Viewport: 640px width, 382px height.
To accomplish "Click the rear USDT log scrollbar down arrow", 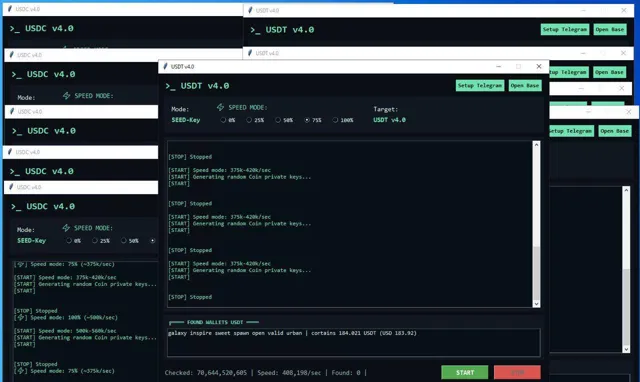I will click(x=626, y=349).
